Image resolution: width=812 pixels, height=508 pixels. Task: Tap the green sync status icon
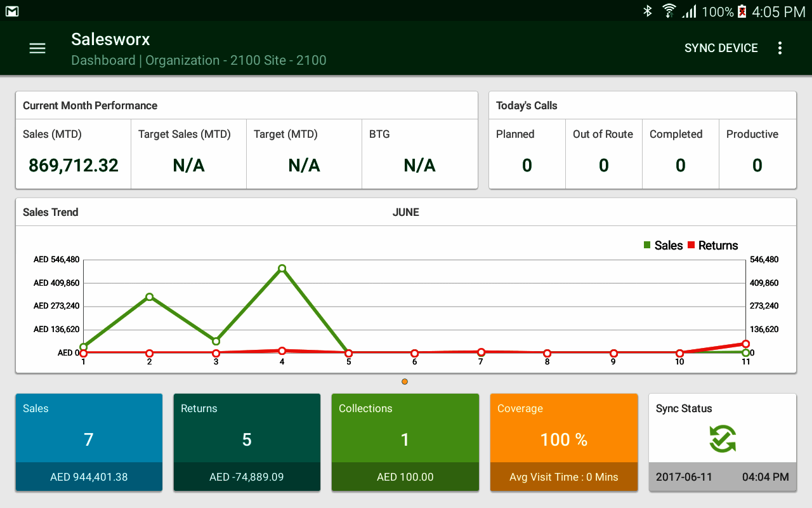723,439
